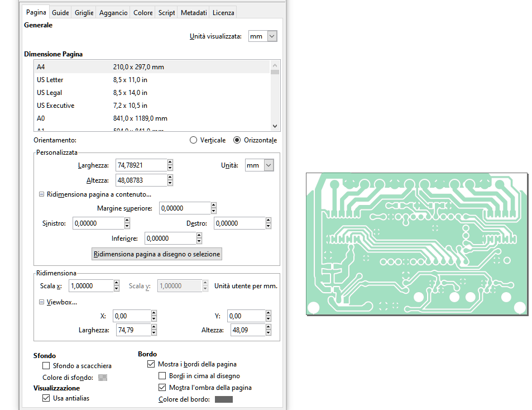This screenshot has height=410, width=532.
Task: Open the Colore di sfondo swatch
Action: tap(103, 378)
